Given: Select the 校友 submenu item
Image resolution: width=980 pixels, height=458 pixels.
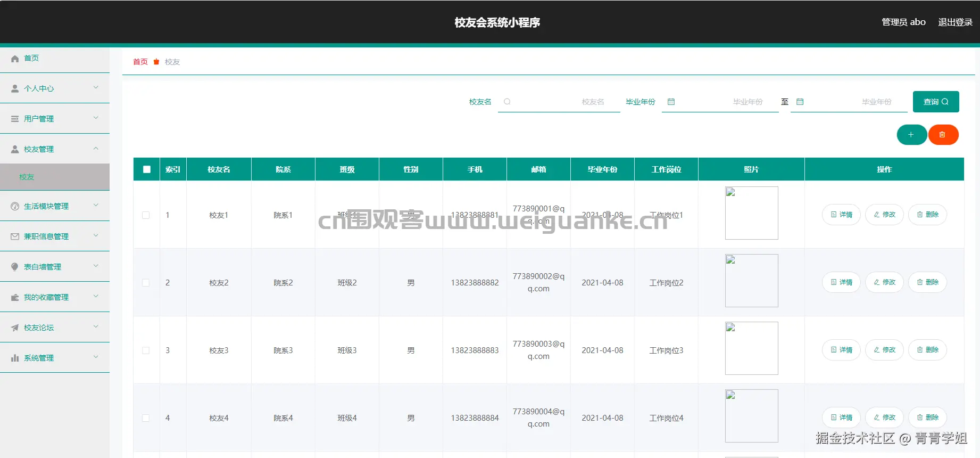Looking at the screenshot, I should click(55, 177).
